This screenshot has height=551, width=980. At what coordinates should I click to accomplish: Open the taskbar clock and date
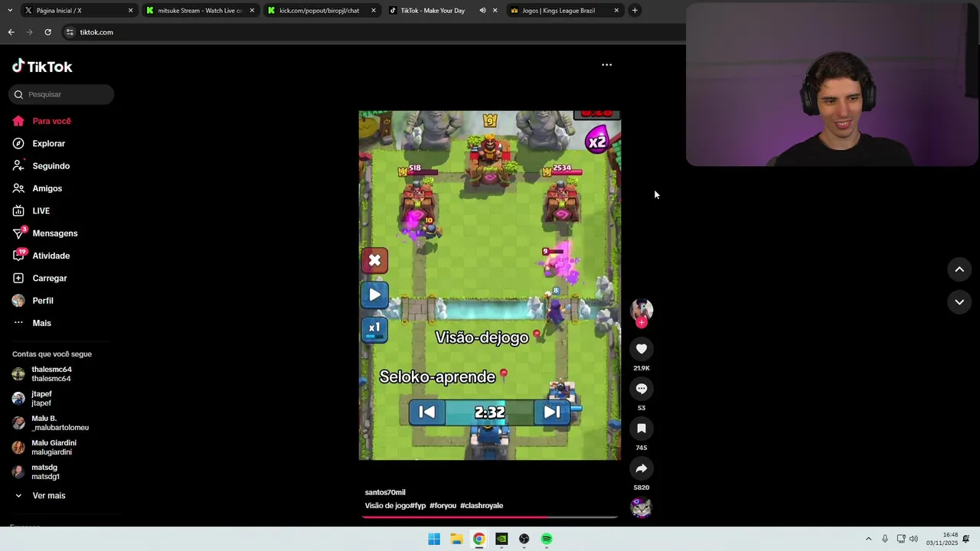(x=942, y=540)
